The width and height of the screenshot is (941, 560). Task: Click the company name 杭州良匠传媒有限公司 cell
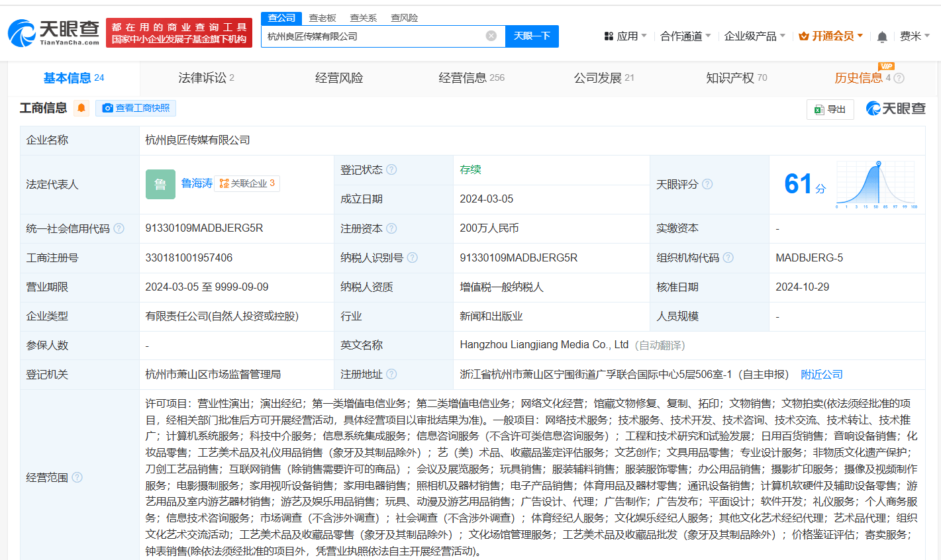(198, 140)
